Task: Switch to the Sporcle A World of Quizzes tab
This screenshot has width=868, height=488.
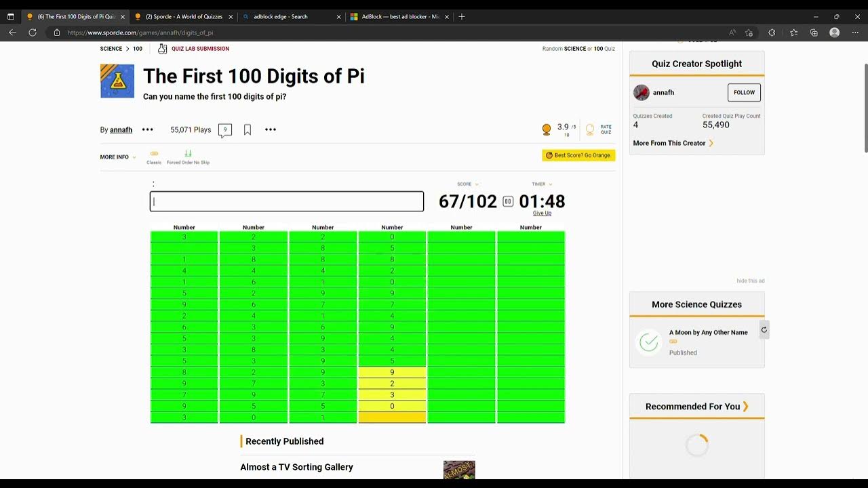Action: tap(183, 16)
